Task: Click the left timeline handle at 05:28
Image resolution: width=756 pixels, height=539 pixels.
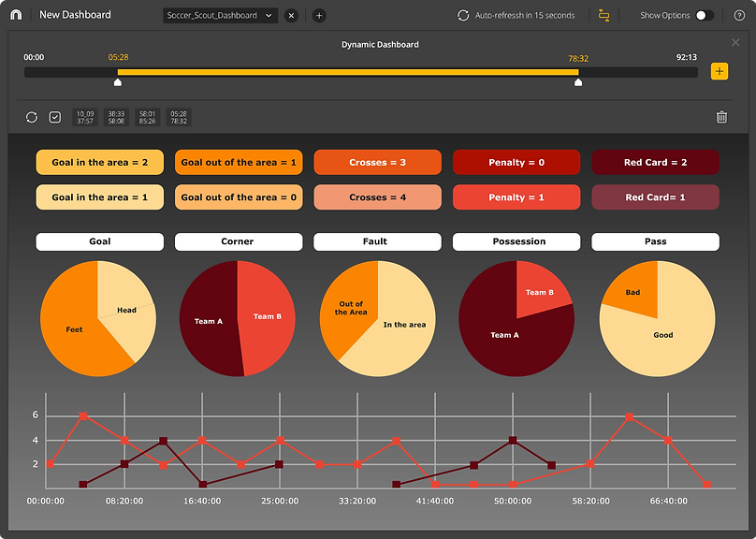Action: coord(118,82)
